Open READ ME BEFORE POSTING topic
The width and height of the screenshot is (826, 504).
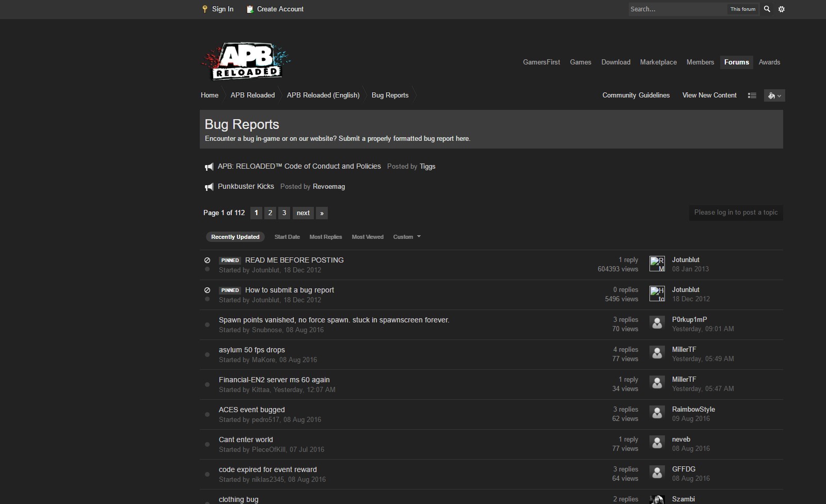click(x=294, y=260)
